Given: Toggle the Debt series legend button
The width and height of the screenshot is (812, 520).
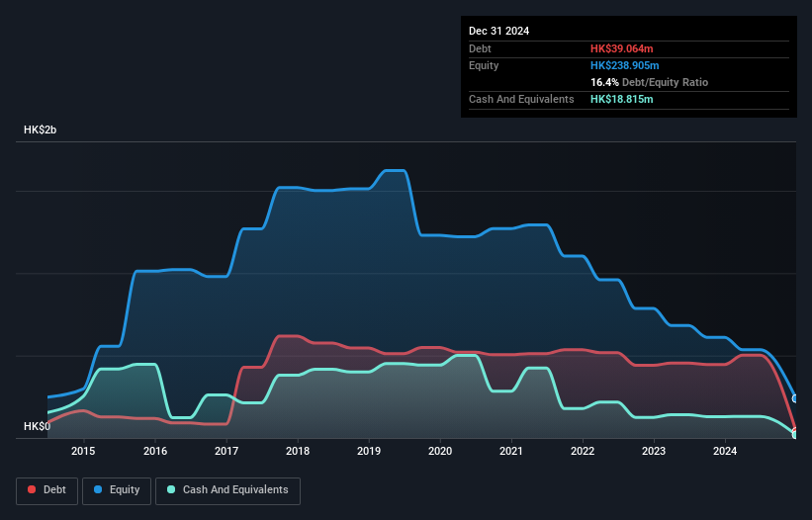Looking at the screenshot, I should pos(47,490).
